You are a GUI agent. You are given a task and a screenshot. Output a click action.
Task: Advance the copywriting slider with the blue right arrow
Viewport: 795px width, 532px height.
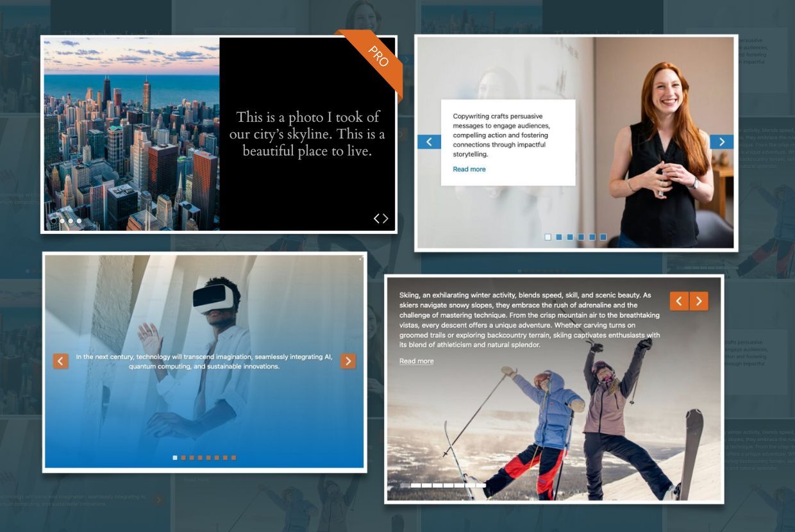(x=721, y=142)
